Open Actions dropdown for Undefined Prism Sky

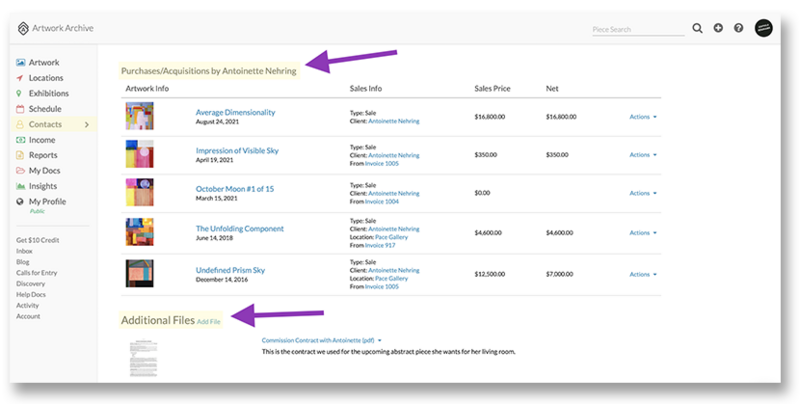643,274
